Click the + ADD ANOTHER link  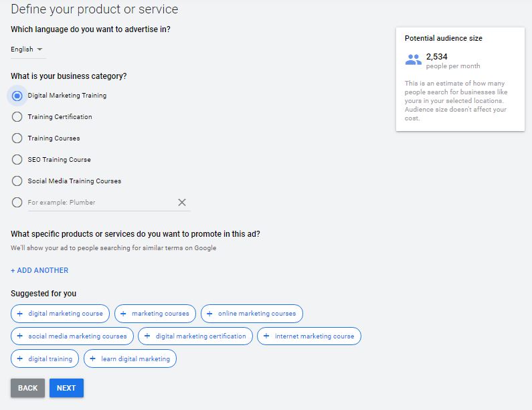(39, 271)
